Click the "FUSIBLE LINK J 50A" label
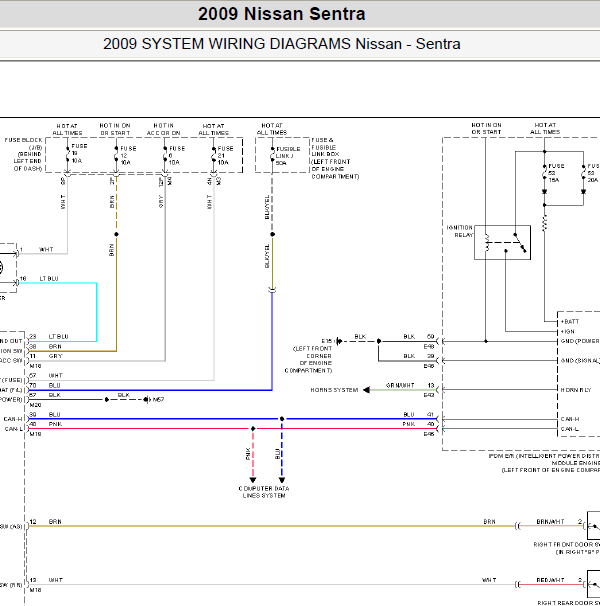 click(x=288, y=156)
